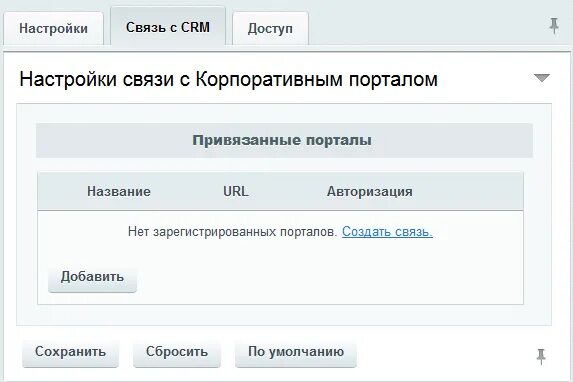Screen dimensions: 573x382
Task: Follow the Создать связь link
Action: (x=387, y=231)
